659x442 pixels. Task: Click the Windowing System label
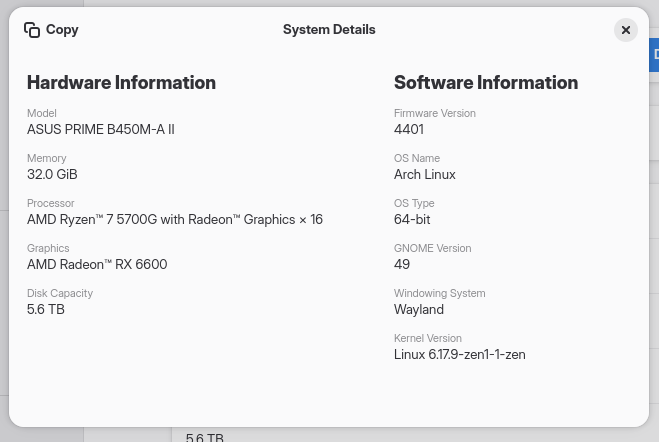(440, 293)
